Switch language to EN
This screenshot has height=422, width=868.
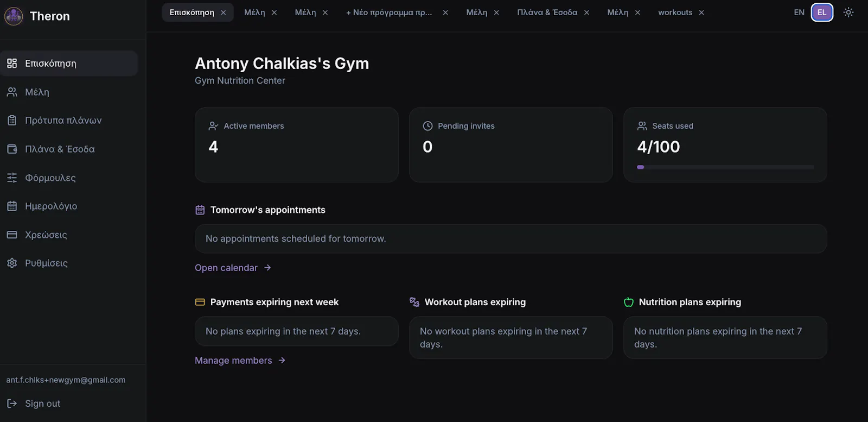(799, 12)
